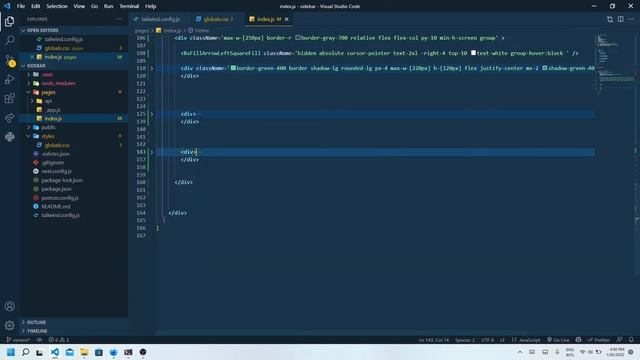Click the border-green-400 color swatch
Viewport: 640px width, 360px height.
[x=233, y=68]
